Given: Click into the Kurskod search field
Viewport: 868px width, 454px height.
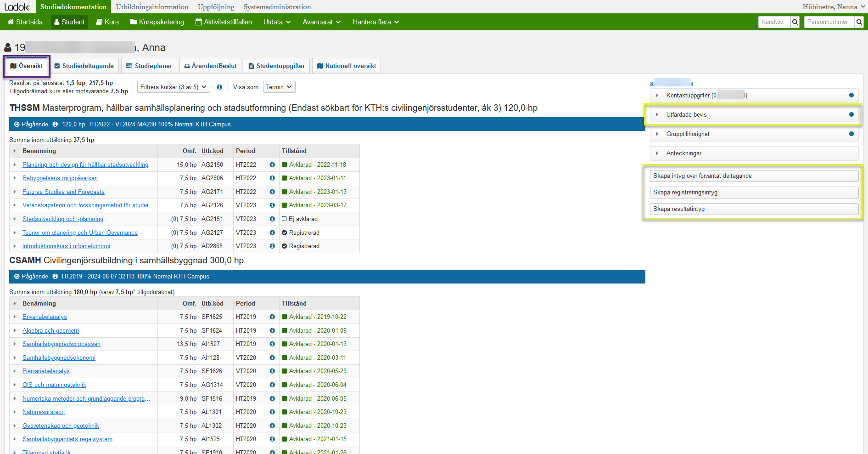Looking at the screenshot, I should click(774, 22).
